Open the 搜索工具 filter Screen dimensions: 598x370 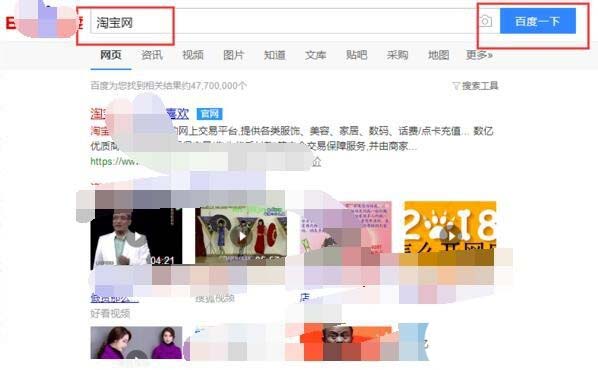click(475, 86)
